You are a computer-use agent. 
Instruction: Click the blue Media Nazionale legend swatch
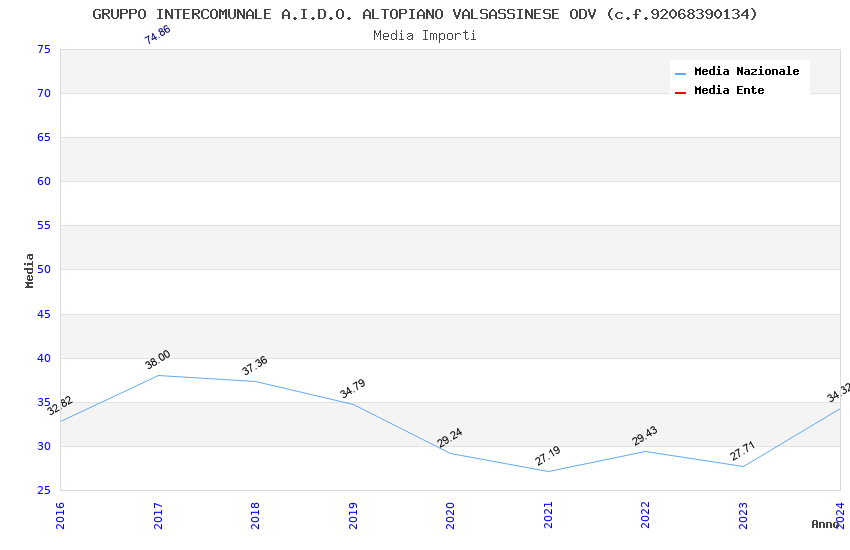point(680,73)
